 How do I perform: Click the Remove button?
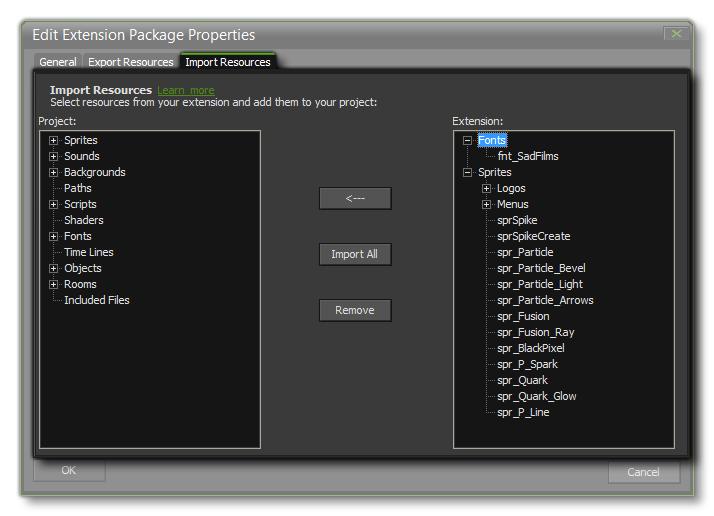click(355, 310)
